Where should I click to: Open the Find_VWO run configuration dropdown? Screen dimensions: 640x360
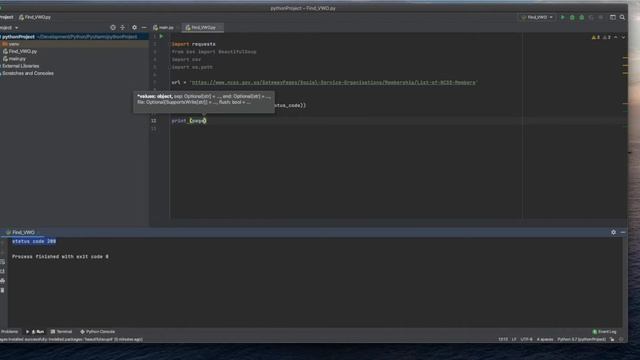click(x=537, y=17)
